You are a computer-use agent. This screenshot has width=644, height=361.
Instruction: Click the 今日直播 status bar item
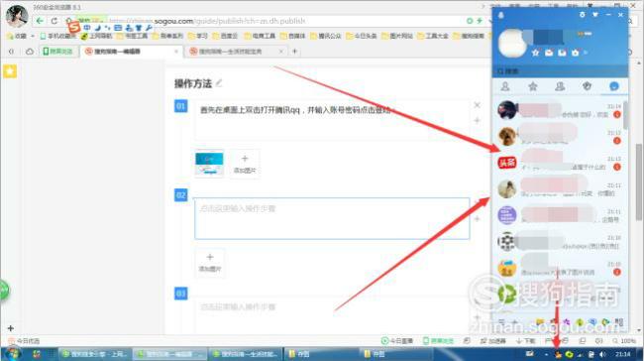(x=397, y=341)
